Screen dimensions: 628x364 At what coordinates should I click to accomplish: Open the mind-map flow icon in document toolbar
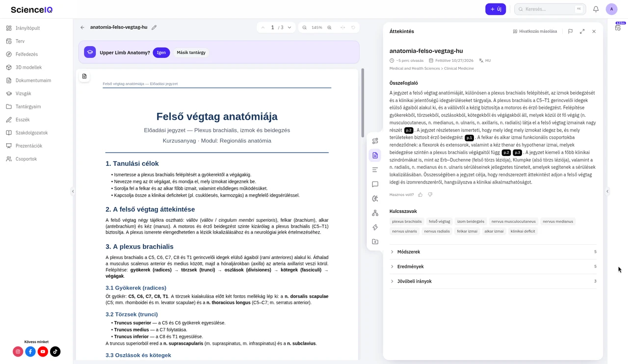pos(375,141)
